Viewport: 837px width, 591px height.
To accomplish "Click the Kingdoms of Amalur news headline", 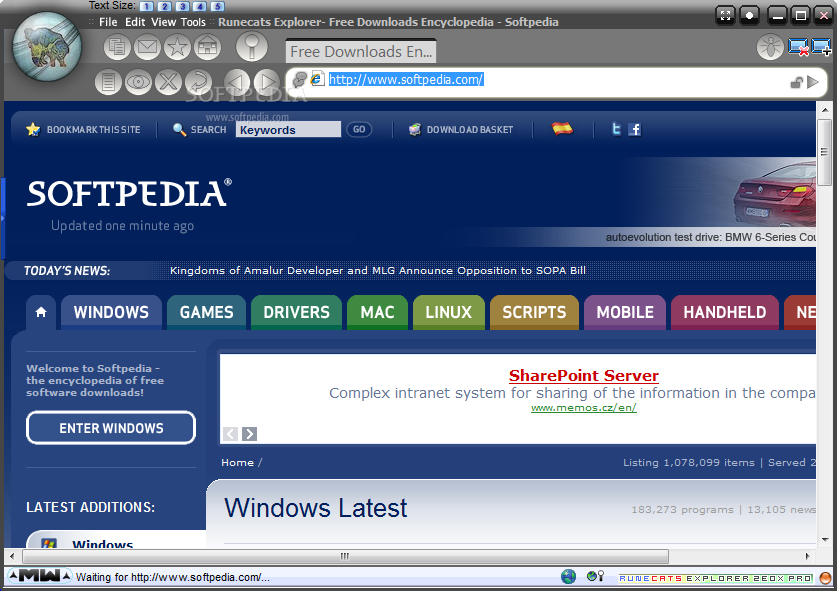I will (377, 270).
